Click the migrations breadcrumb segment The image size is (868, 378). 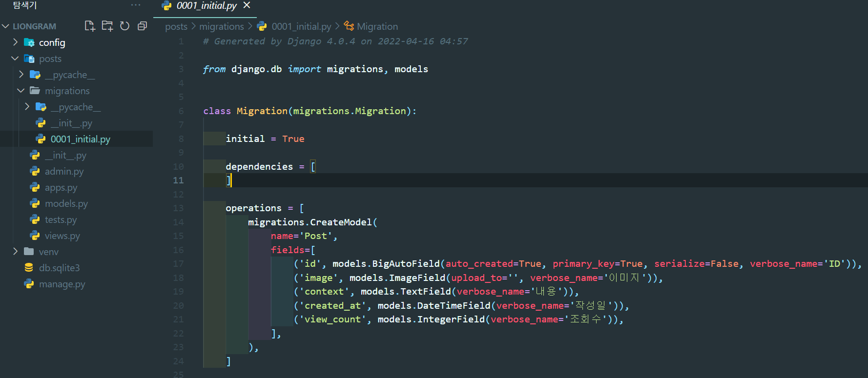[x=222, y=26]
